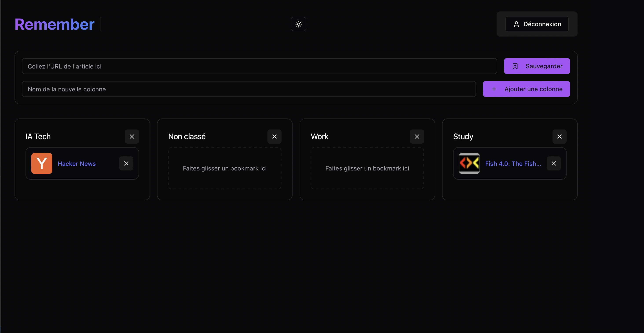Click the Fish 4.0 bookmark thumbnail
This screenshot has width=644, height=333.
[469, 163]
